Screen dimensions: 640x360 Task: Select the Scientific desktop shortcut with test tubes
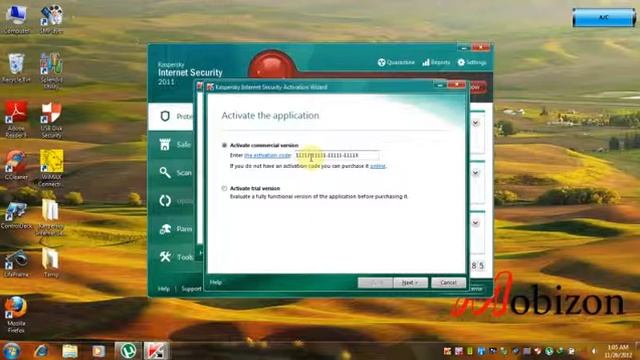(x=51, y=71)
